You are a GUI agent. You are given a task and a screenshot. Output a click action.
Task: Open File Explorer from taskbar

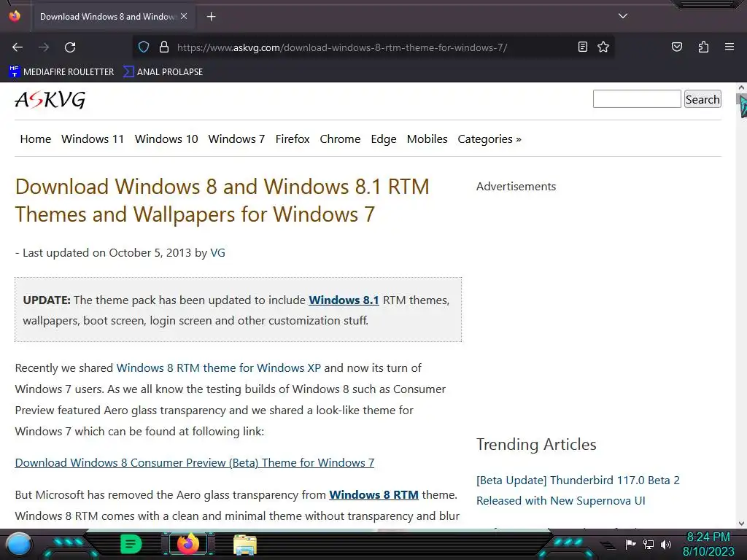point(245,544)
